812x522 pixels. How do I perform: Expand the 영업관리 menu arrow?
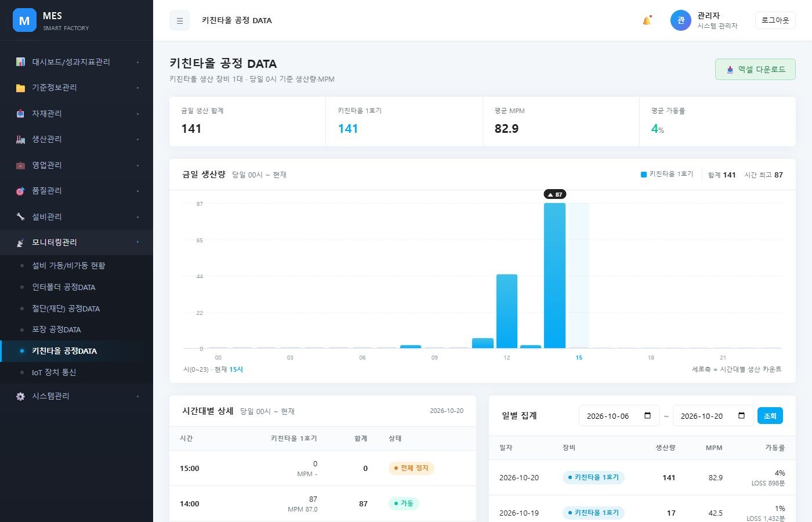pyautogui.click(x=137, y=165)
